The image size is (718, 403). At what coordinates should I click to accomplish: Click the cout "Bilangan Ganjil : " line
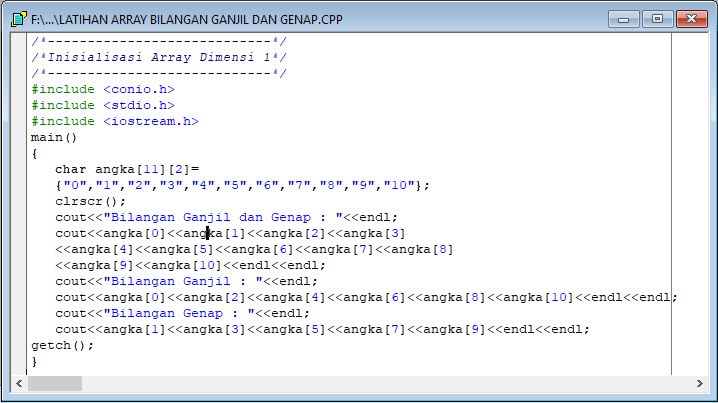coord(186,282)
